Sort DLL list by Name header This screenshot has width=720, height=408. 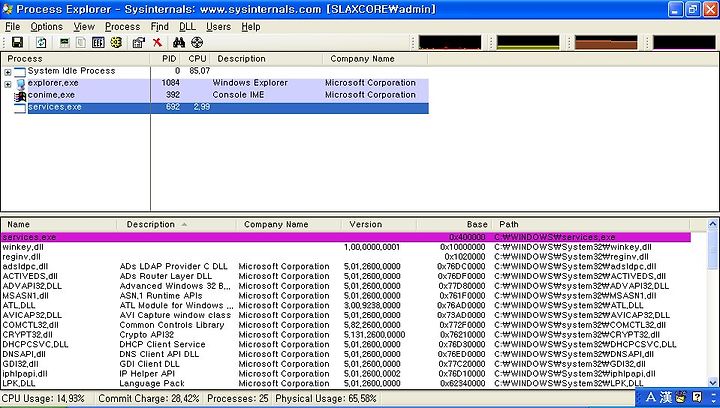coord(59,224)
